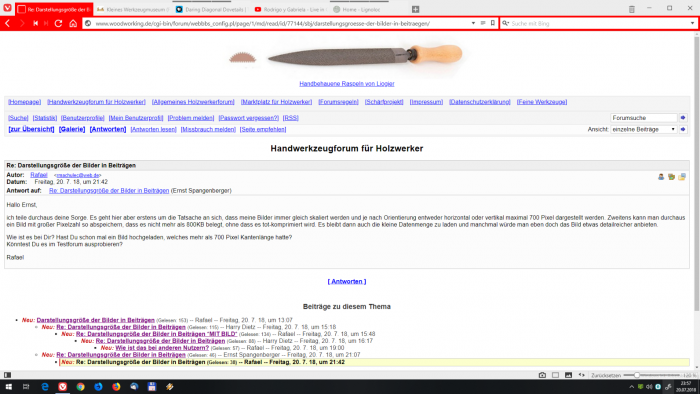700x394 pixels.
Task: Open a new tab with plus button
Action: pos(415,9)
